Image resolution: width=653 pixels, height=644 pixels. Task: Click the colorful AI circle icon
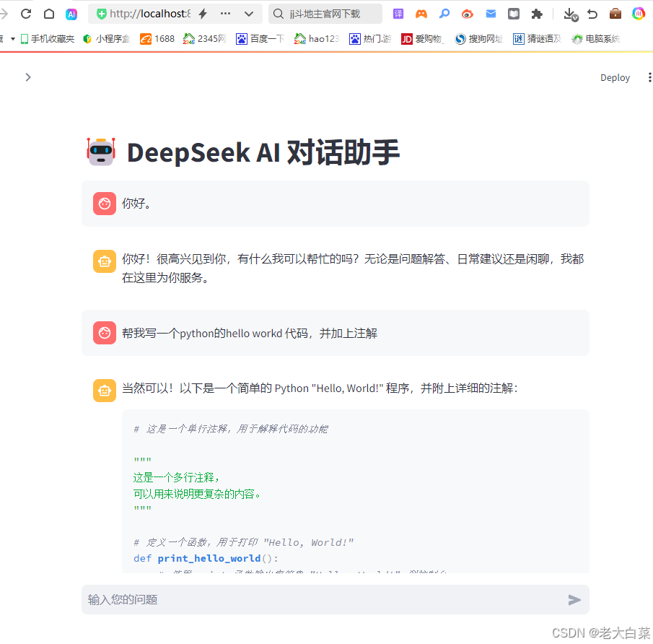pos(639,14)
